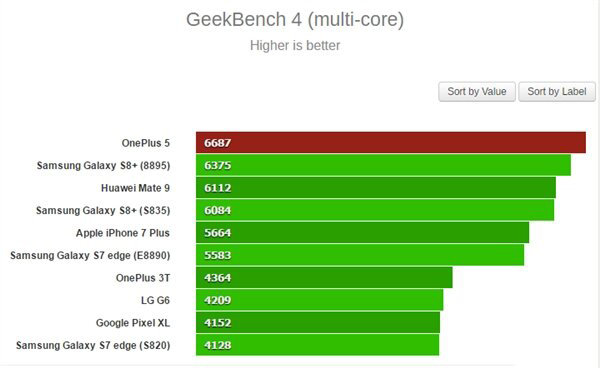Select the red OnePlus 5 bar

391,143
